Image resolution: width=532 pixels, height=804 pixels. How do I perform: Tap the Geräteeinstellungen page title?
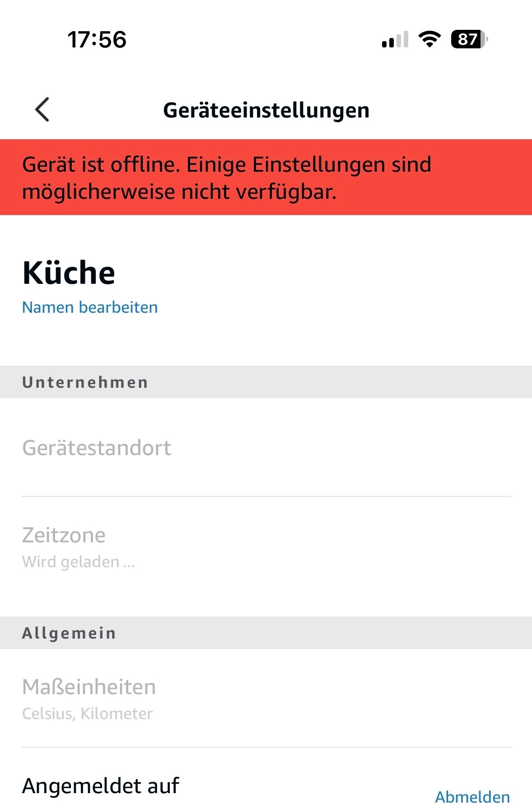pyautogui.click(x=266, y=110)
